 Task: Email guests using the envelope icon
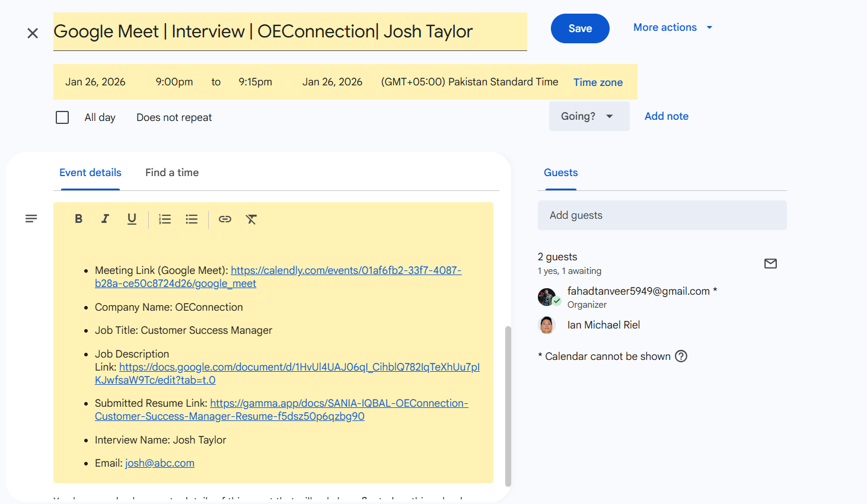coord(770,263)
